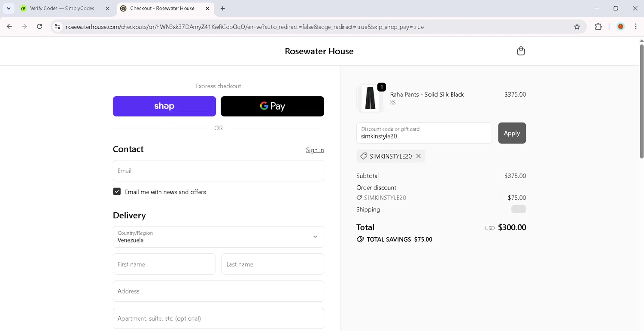
Task: Click the Sign in link
Action: click(315, 150)
